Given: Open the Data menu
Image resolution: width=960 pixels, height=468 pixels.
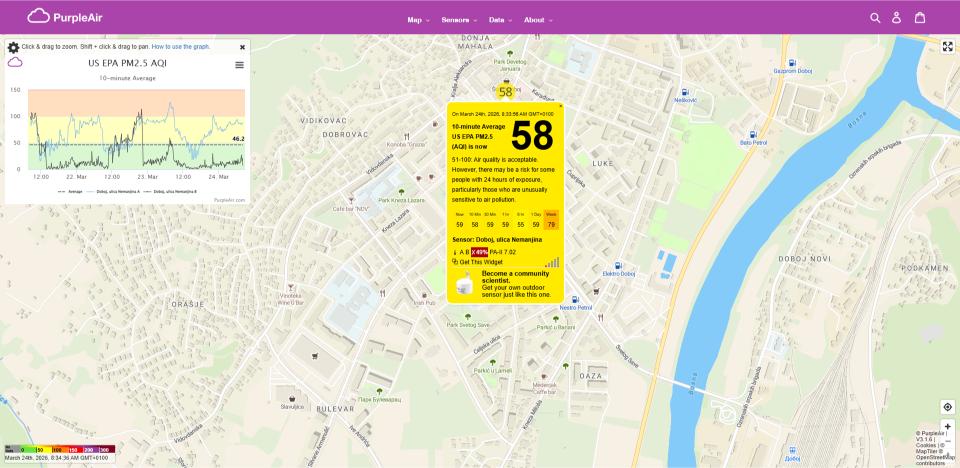Looking at the screenshot, I should [x=500, y=20].
